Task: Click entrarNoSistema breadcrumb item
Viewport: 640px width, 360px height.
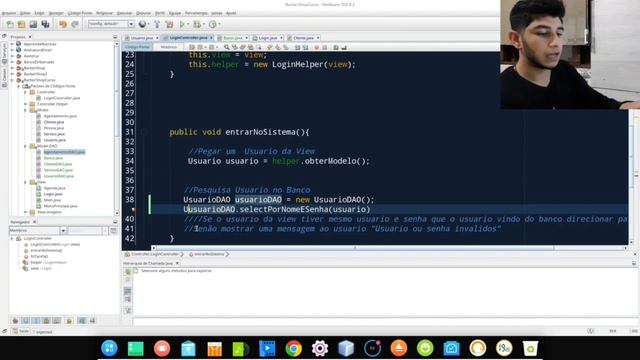Action: [x=209, y=254]
